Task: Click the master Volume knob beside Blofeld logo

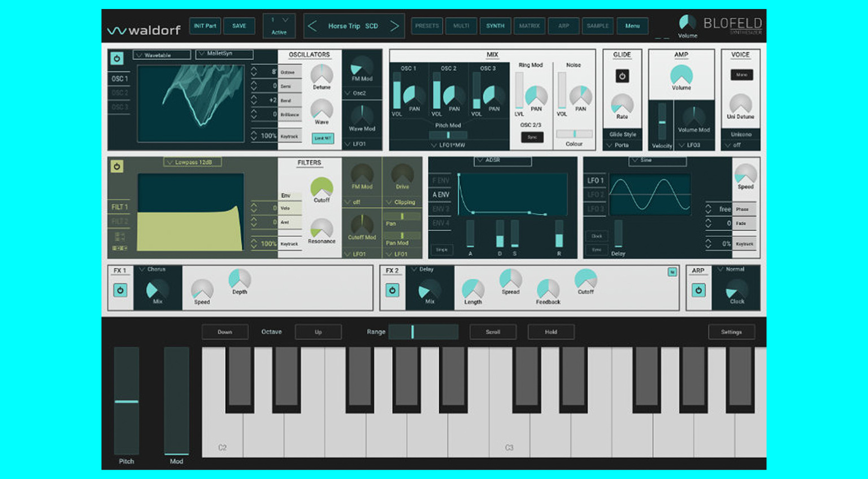Action: [x=687, y=23]
